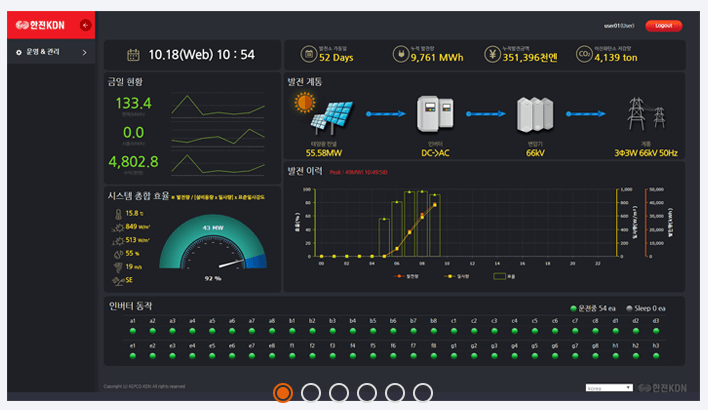The width and height of the screenshot is (708, 410).
Task: Click the 43 MW gauge label
Action: 213,228
